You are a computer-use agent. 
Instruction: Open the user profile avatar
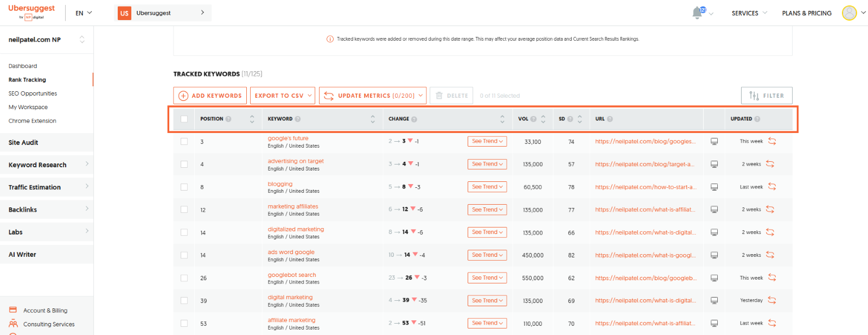(x=849, y=12)
